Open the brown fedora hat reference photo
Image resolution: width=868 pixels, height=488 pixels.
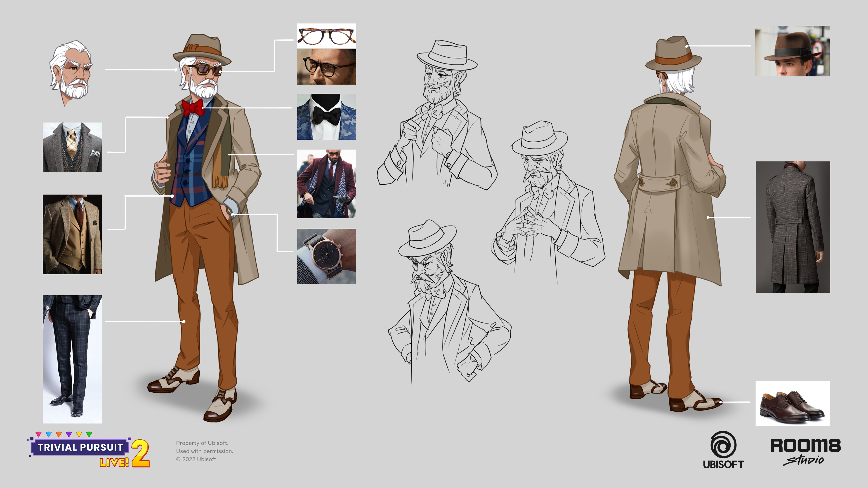(x=793, y=51)
